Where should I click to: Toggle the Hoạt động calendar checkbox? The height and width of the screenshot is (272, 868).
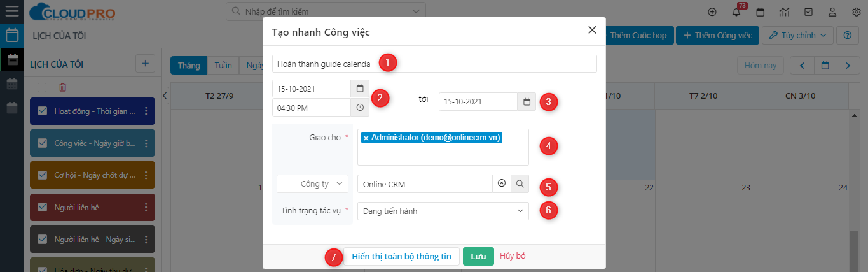point(43,111)
